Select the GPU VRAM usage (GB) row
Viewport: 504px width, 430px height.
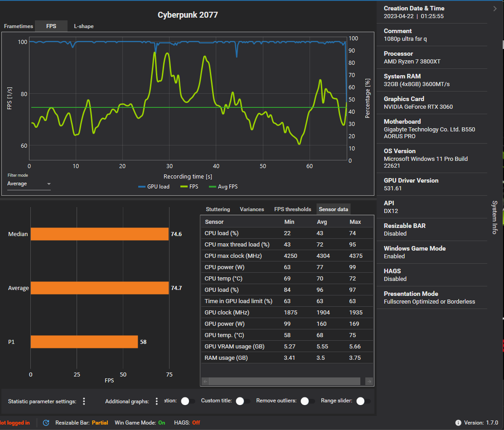(287, 347)
